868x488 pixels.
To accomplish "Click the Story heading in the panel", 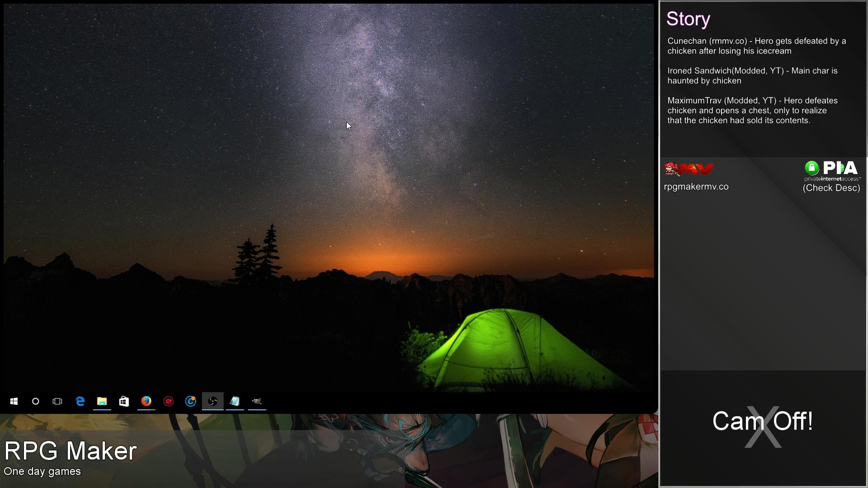I will [x=688, y=19].
